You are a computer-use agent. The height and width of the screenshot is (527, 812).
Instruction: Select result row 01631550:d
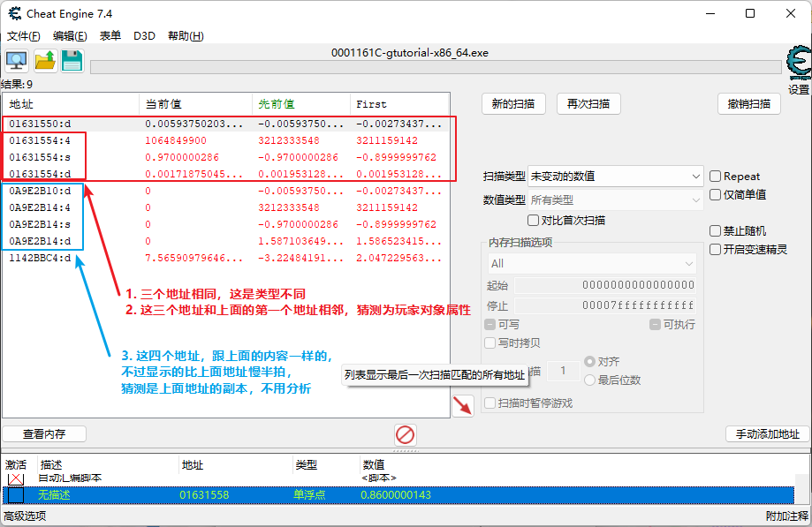click(x=226, y=124)
